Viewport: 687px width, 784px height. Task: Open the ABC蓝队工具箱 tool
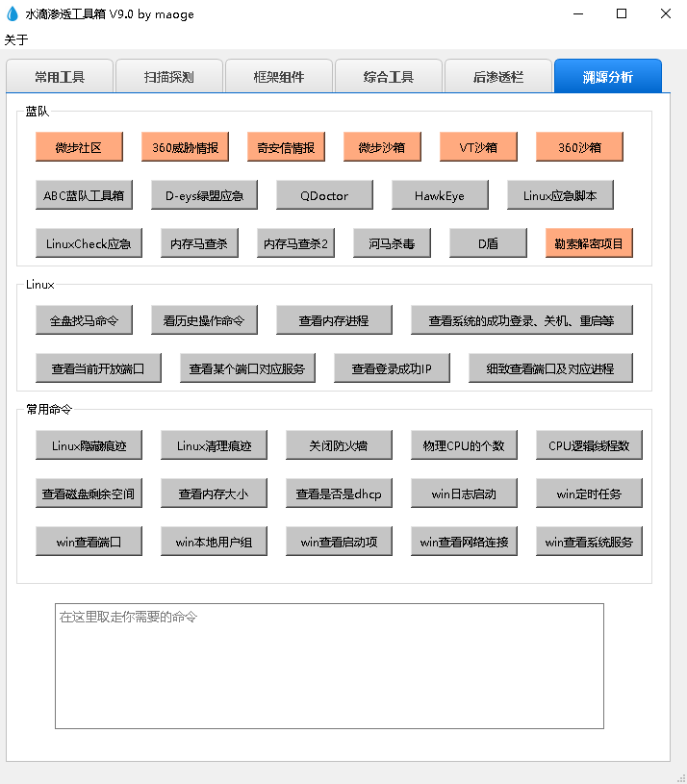(84, 195)
